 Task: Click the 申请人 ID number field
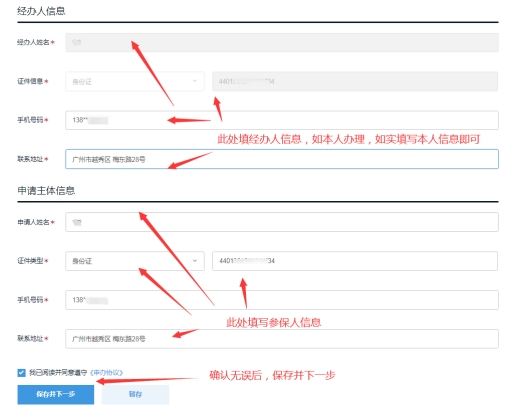(355, 261)
